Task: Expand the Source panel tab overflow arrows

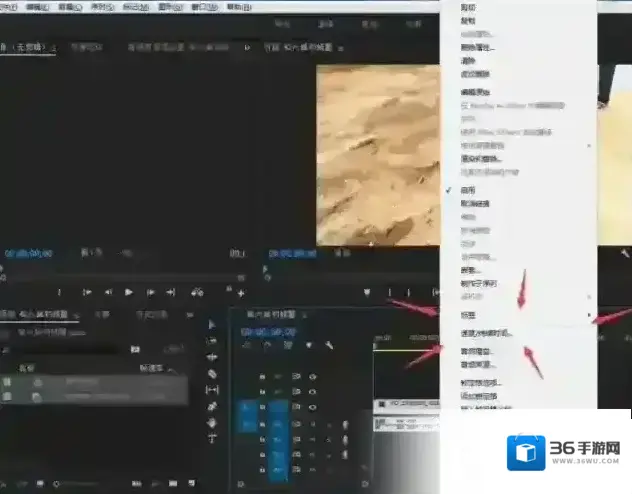Action: (x=247, y=48)
